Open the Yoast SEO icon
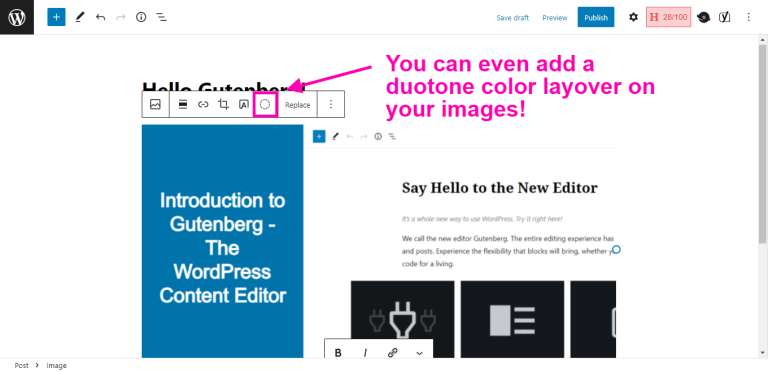Image resolution: width=768 pixels, height=372 pixels. pos(724,17)
